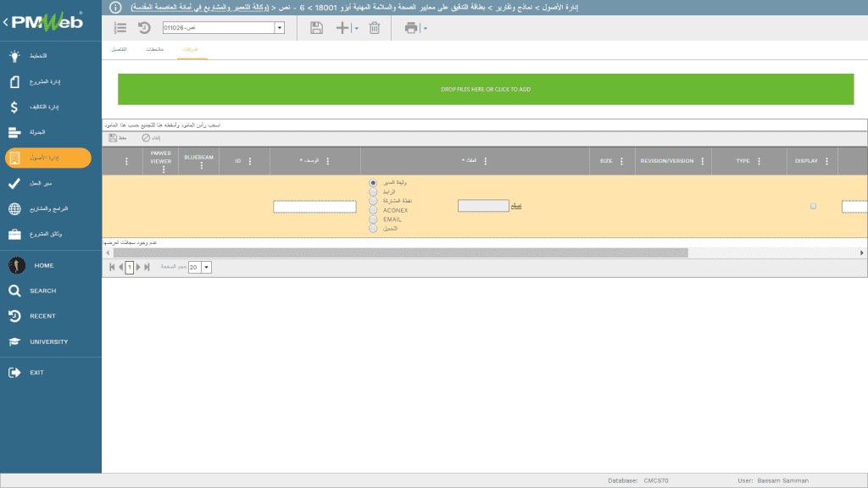868x488 pixels.
Task: Click the print icon in the toolbar
Action: click(x=409, y=28)
